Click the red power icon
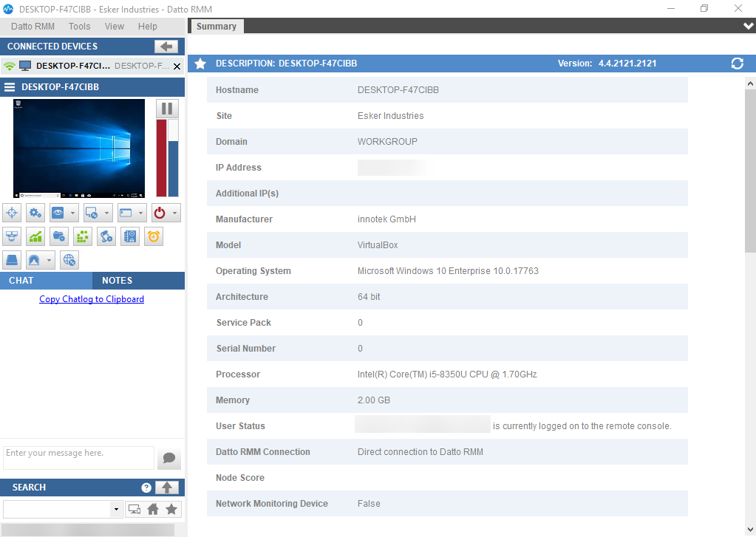Image resolution: width=756 pixels, height=537 pixels. (160, 213)
